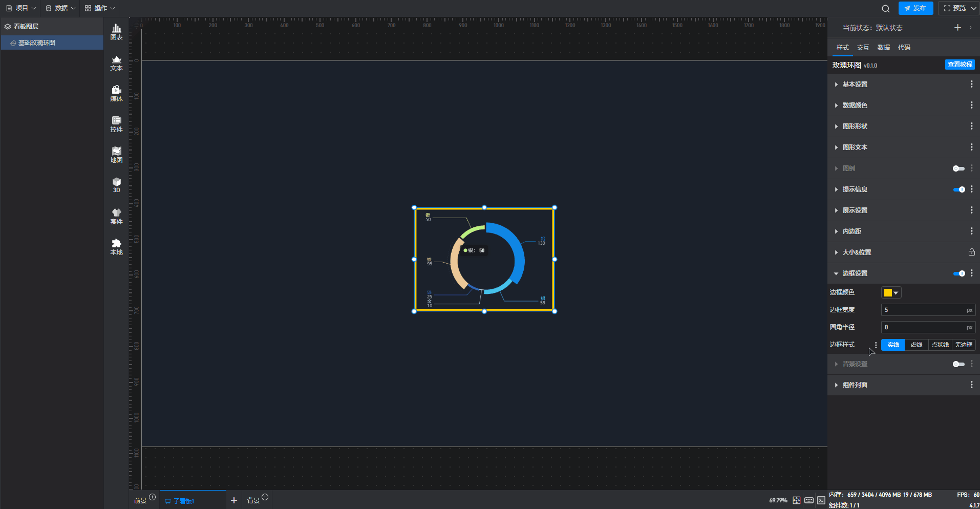Open the 媒体 media components icon
The image size is (980, 509).
coord(116,94)
